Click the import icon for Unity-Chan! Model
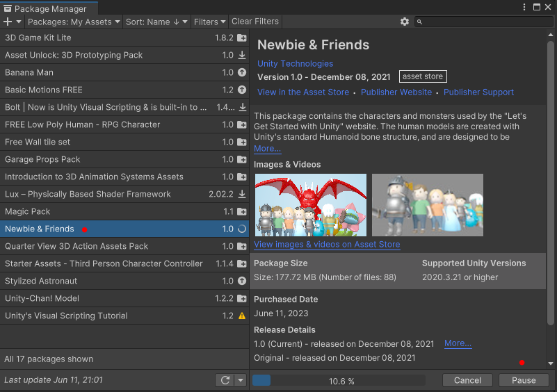 click(242, 298)
